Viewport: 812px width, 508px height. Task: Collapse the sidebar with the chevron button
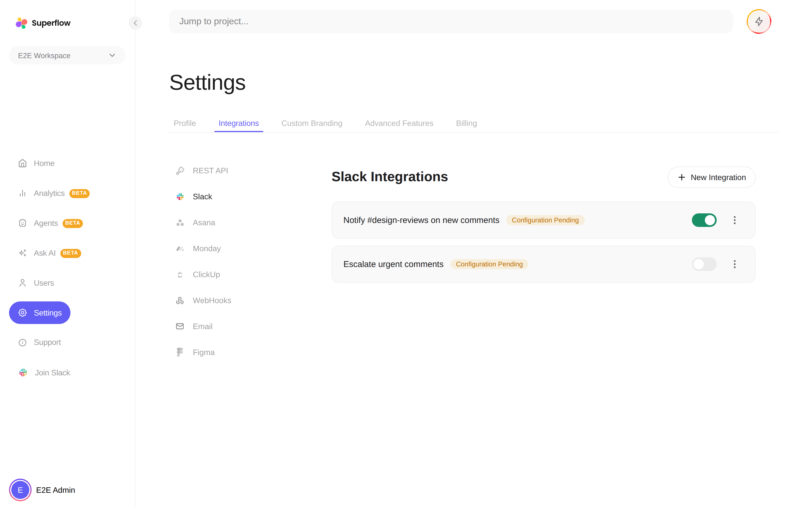click(135, 23)
